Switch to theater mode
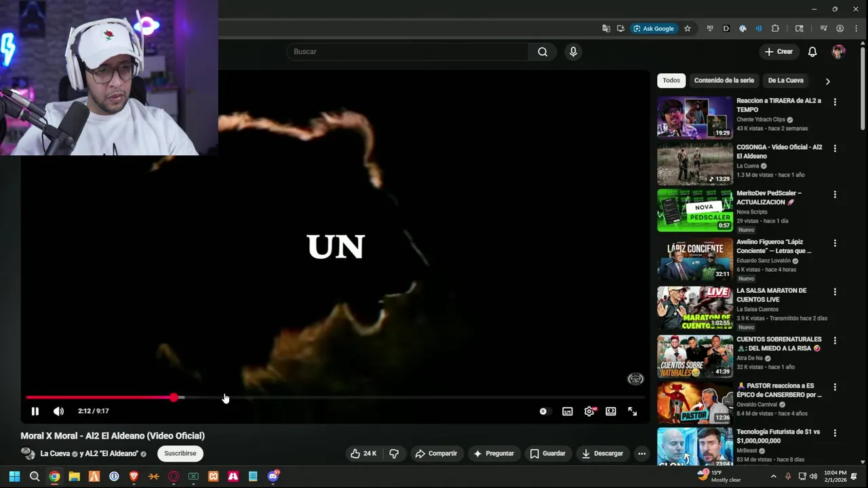 [611, 411]
